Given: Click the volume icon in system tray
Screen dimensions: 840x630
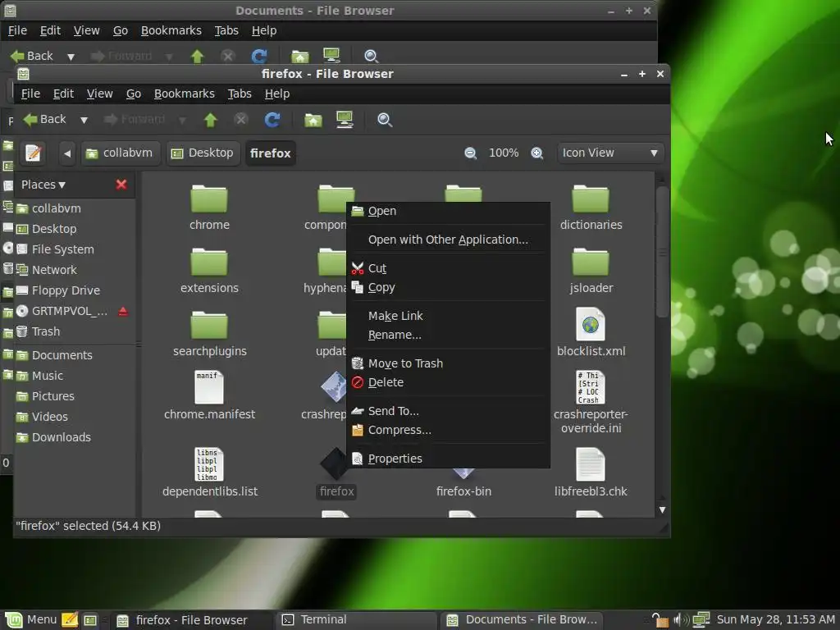Looking at the screenshot, I should (681, 620).
